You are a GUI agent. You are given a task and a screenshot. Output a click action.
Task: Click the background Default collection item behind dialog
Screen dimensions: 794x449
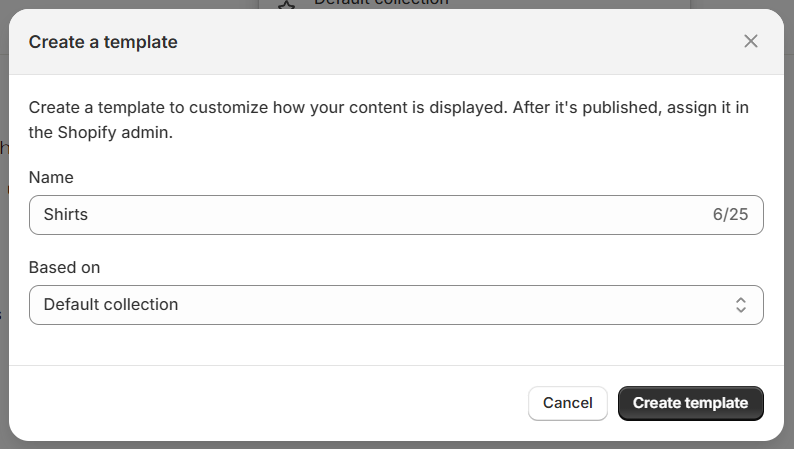(x=380, y=3)
